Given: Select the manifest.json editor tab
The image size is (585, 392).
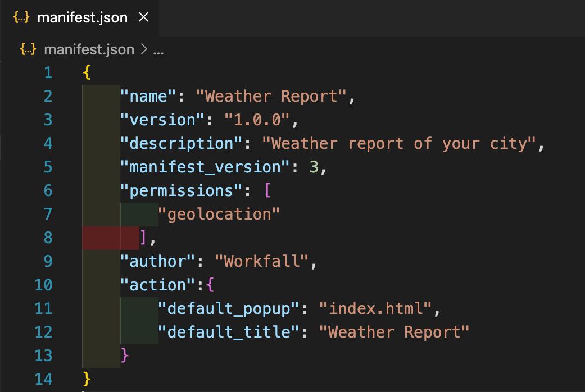Looking at the screenshot, I should tap(80, 17).
